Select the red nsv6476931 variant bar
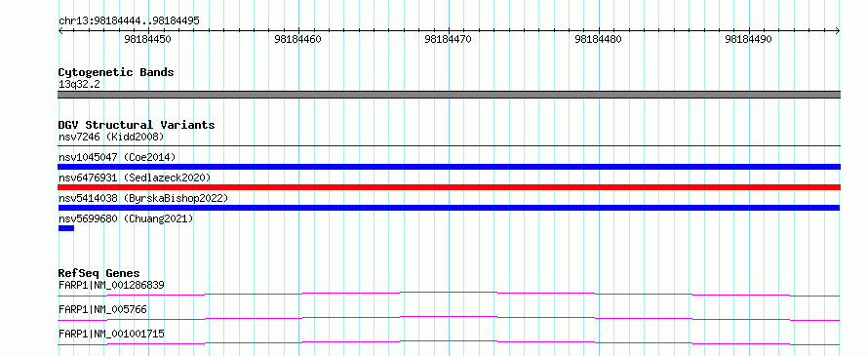This screenshot has height=356, width=868. coord(449,187)
